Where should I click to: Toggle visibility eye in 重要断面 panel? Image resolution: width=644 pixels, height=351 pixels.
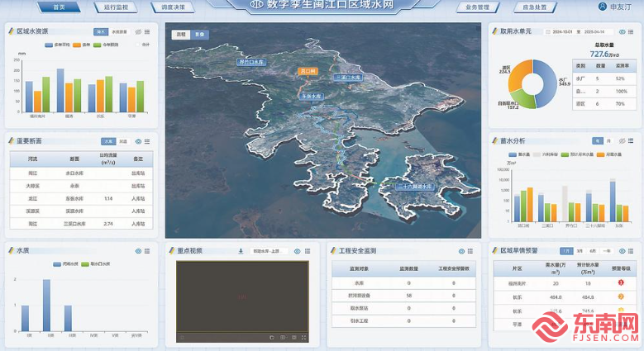coord(138,141)
